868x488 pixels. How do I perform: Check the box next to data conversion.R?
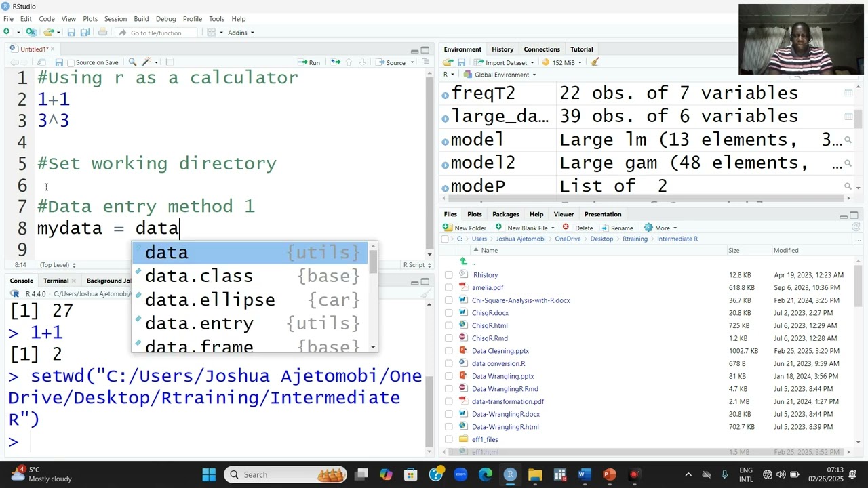click(448, 363)
